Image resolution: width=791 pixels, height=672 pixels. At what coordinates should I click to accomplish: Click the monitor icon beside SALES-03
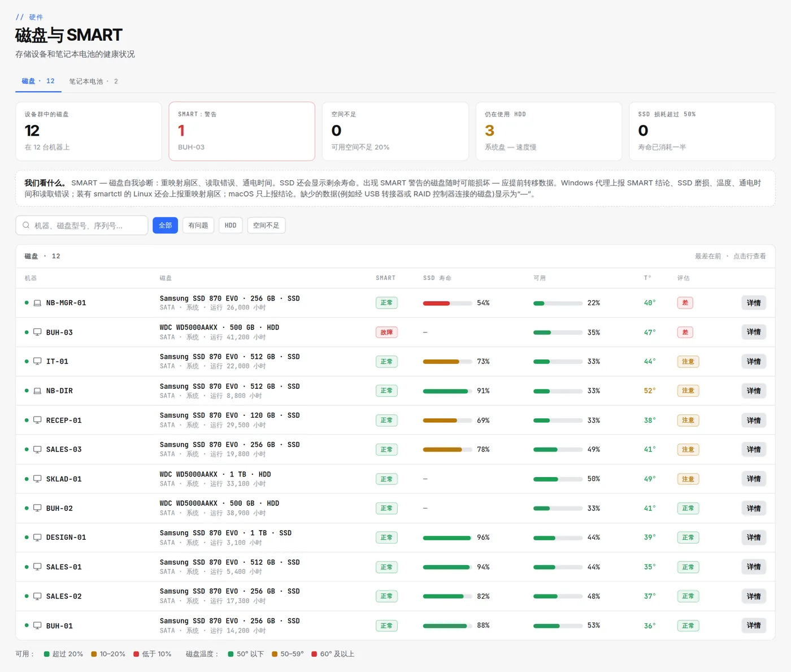click(37, 449)
